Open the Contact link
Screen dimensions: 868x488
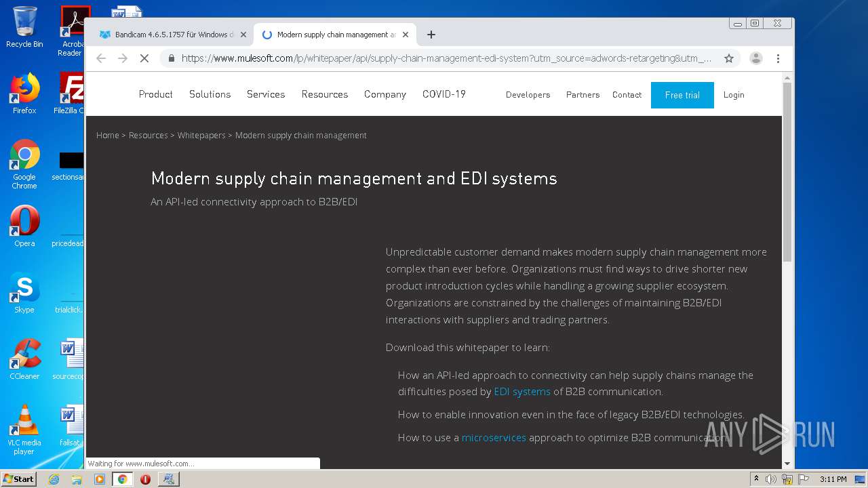tap(627, 95)
